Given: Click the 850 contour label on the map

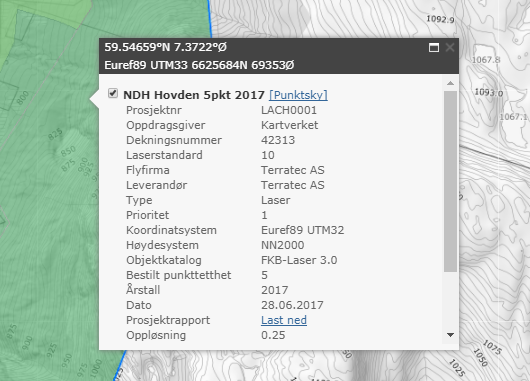Looking at the screenshot, I should tap(68, 151).
